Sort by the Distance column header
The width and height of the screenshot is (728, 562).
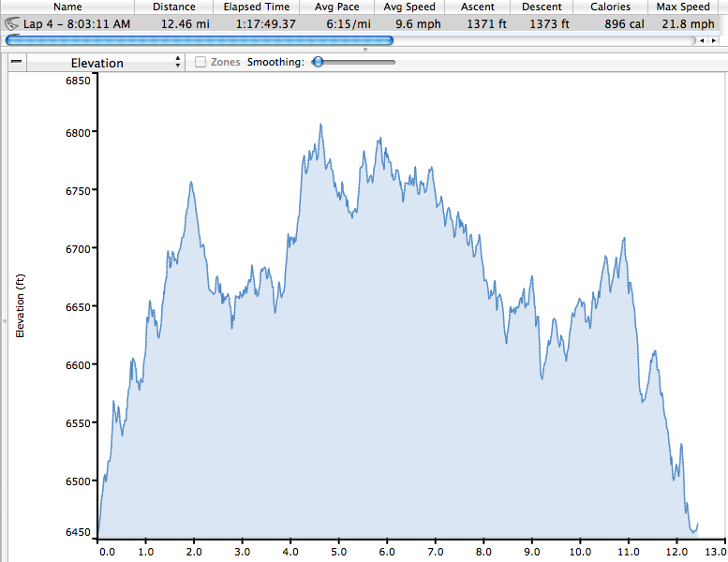173,7
